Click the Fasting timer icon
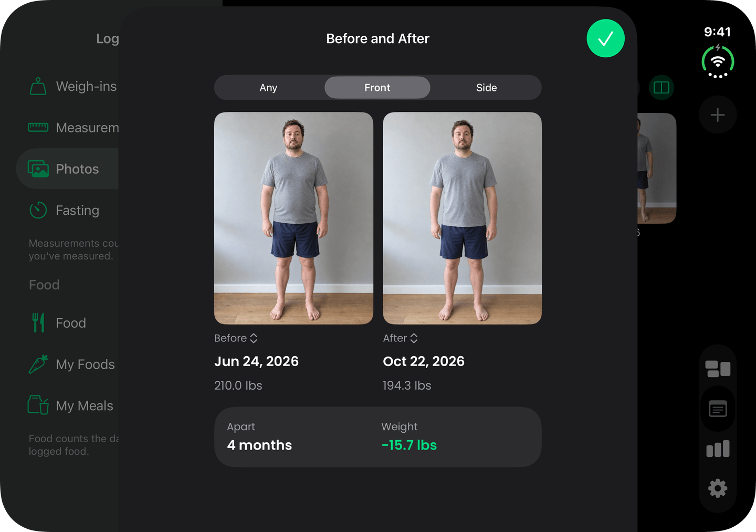Image resolution: width=756 pixels, height=532 pixels. click(38, 210)
